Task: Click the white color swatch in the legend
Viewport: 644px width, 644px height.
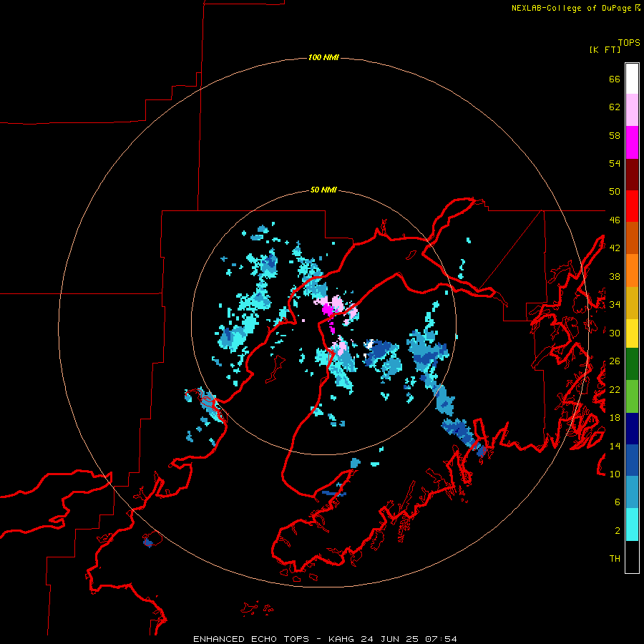Action: 632,79
